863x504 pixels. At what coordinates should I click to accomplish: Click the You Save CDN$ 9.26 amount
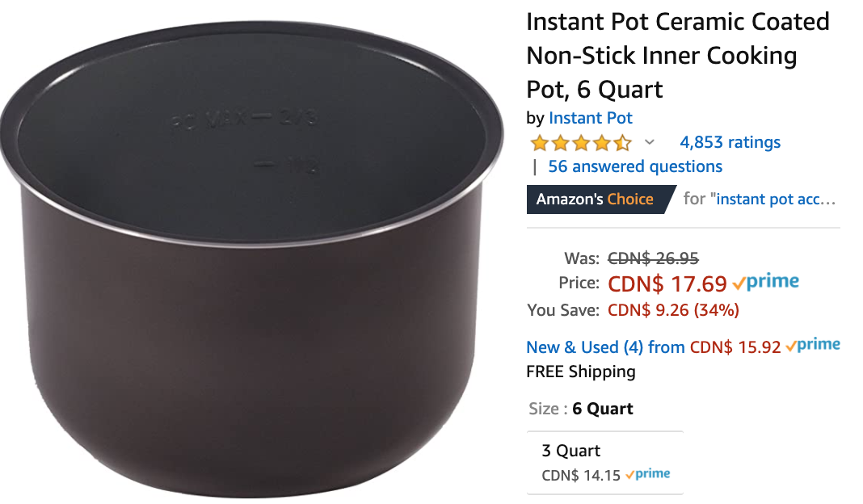[673, 310]
